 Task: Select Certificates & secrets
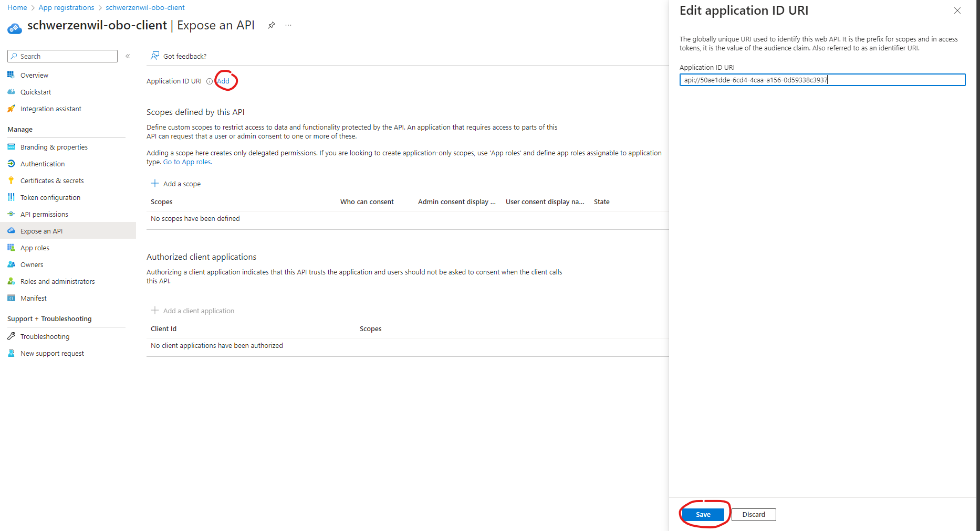(x=51, y=180)
